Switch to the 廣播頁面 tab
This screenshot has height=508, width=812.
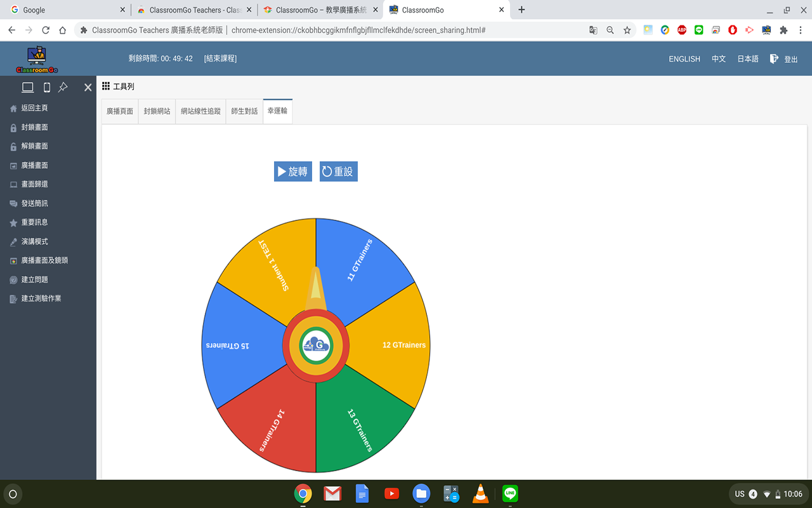(120, 111)
